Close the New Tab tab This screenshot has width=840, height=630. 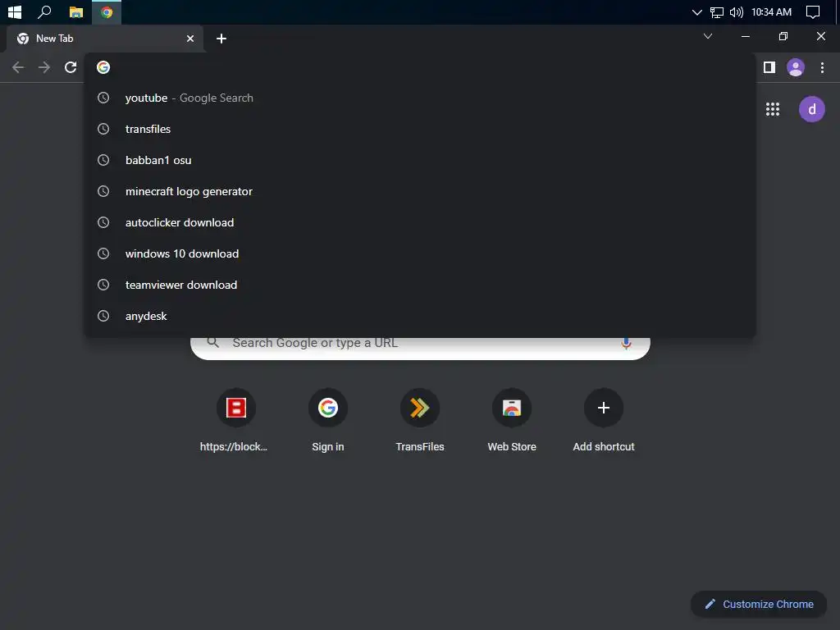point(190,39)
